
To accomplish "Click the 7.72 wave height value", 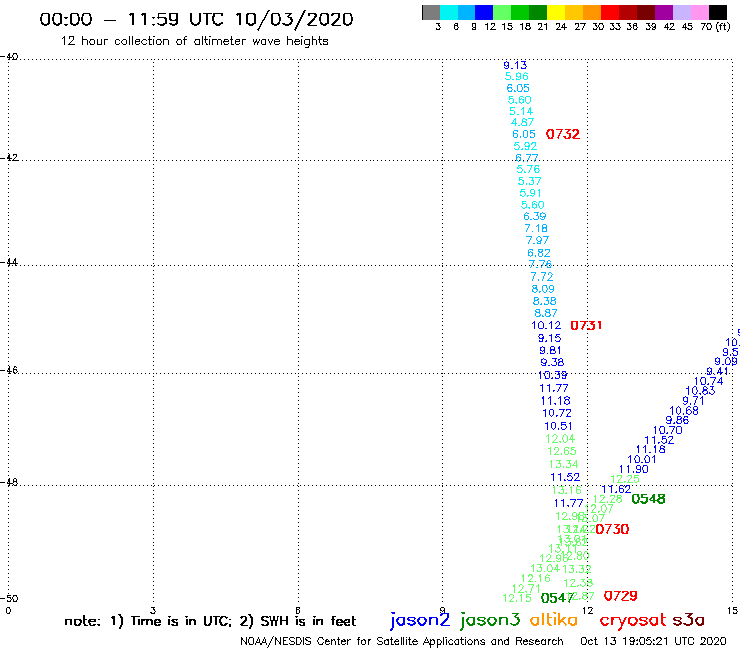I will pyautogui.click(x=542, y=277).
